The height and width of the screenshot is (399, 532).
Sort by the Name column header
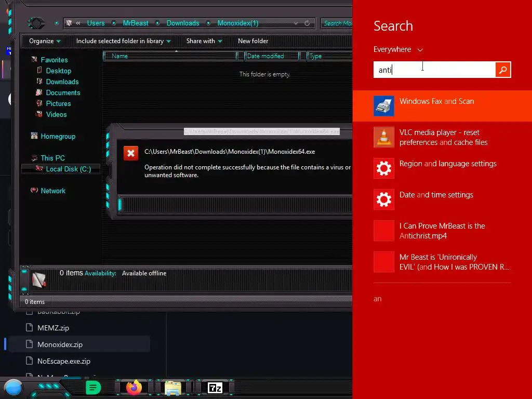pyautogui.click(x=170, y=56)
